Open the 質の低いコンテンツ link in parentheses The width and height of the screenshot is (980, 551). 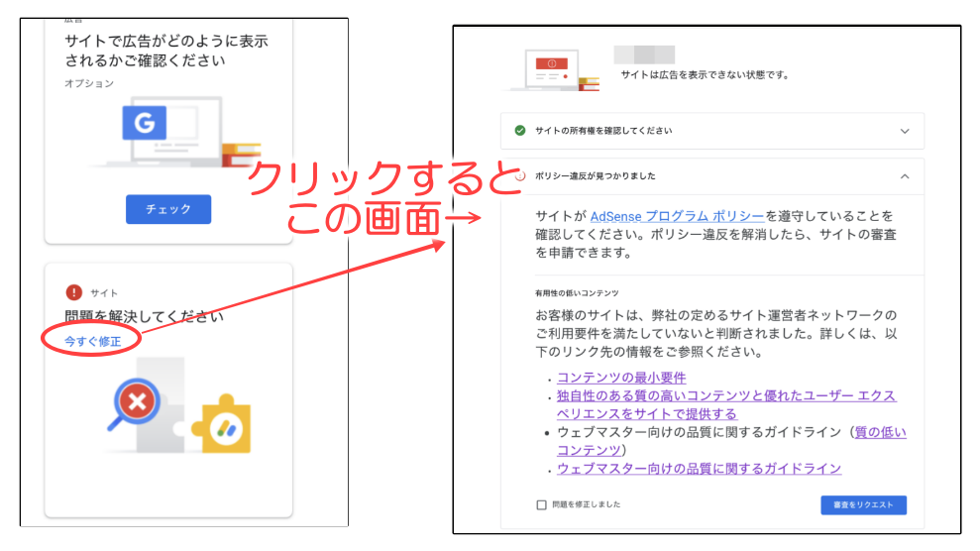tap(880, 432)
